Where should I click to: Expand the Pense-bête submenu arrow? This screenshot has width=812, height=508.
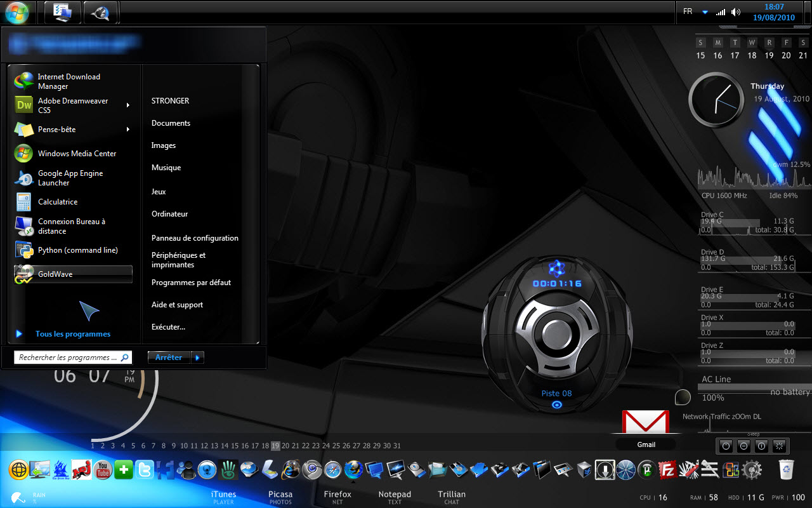[x=128, y=130]
